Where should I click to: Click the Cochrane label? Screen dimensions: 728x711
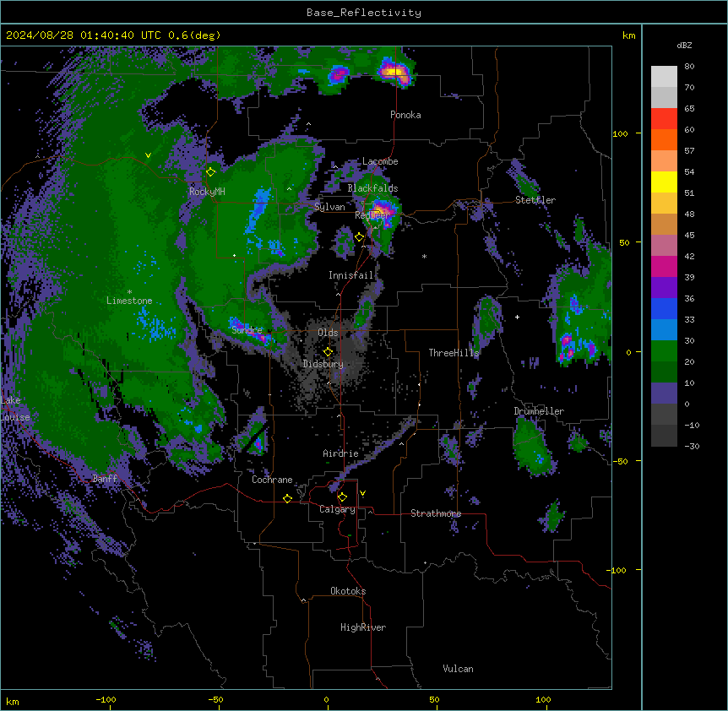tap(272, 480)
